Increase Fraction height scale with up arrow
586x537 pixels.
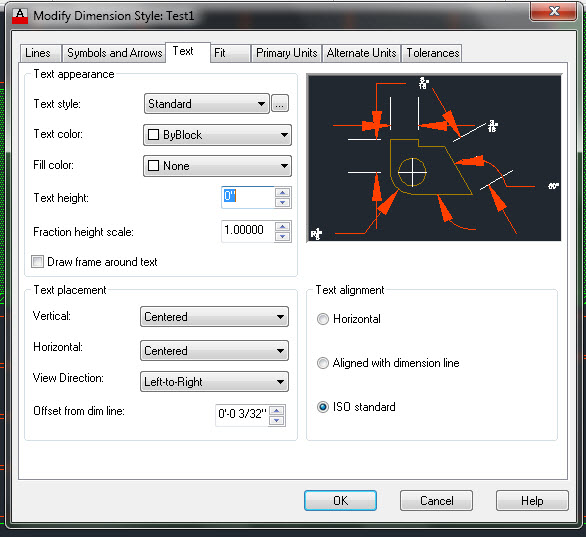tap(283, 226)
